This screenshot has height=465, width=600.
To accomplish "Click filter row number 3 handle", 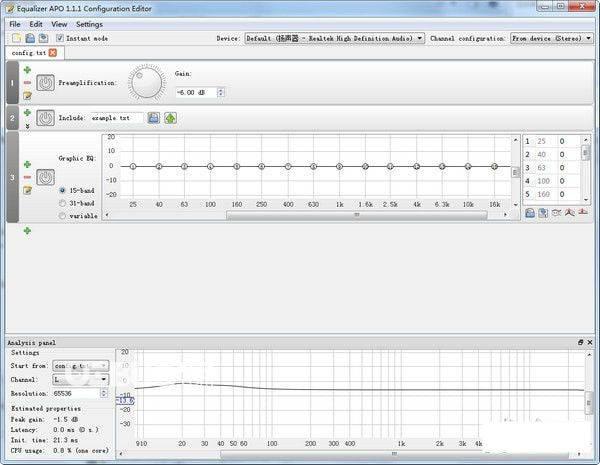I will tap(12, 177).
